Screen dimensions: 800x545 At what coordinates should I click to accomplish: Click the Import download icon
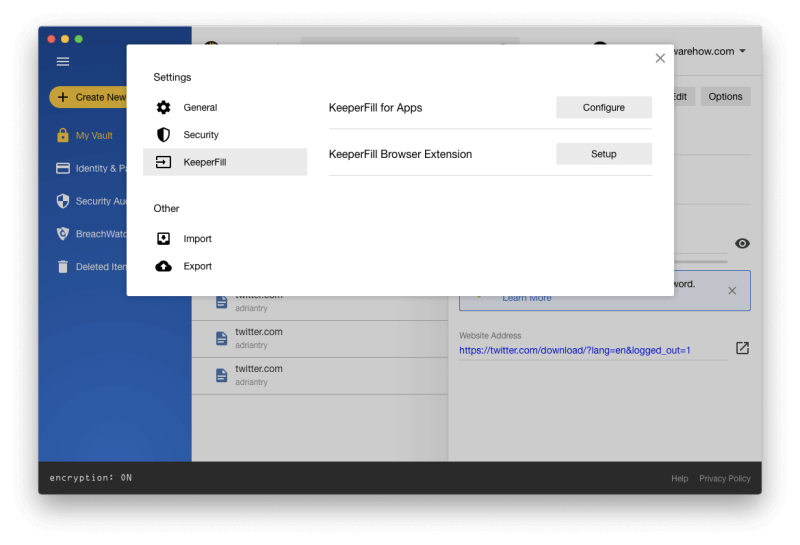[x=163, y=239]
